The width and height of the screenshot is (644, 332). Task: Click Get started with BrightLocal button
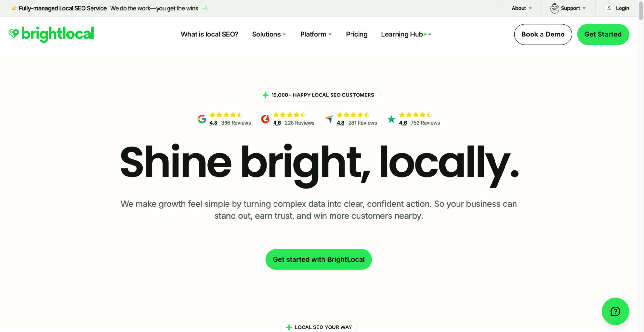(319, 259)
